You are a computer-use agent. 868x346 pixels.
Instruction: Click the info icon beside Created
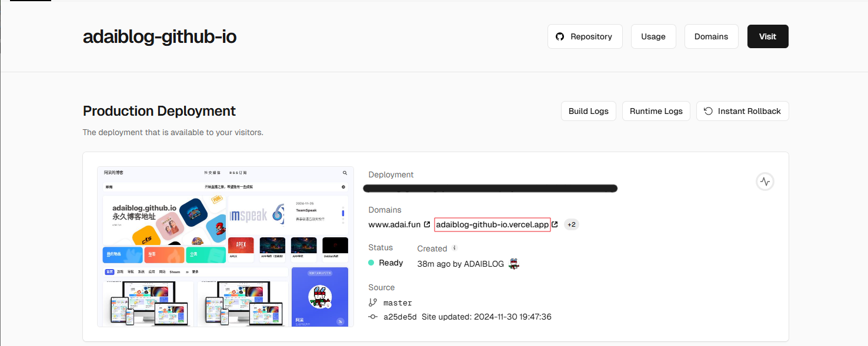click(455, 248)
